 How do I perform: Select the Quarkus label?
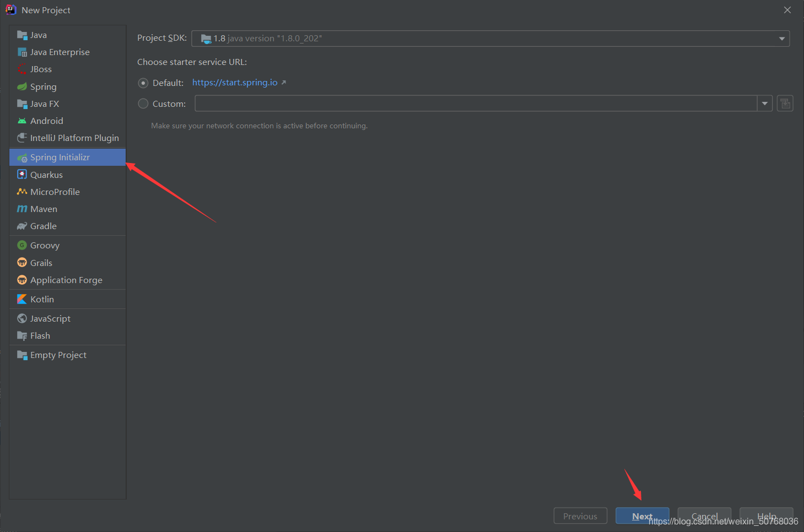point(47,175)
